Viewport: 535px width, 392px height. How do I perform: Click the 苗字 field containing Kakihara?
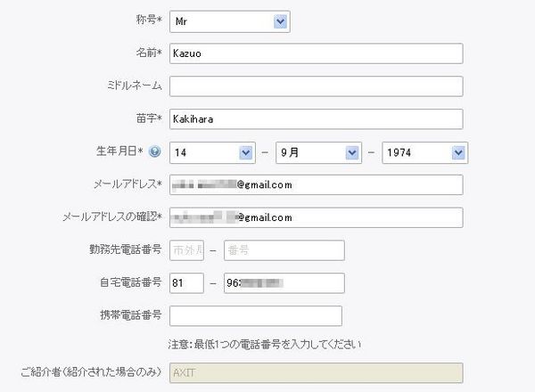tap(316, 119)
